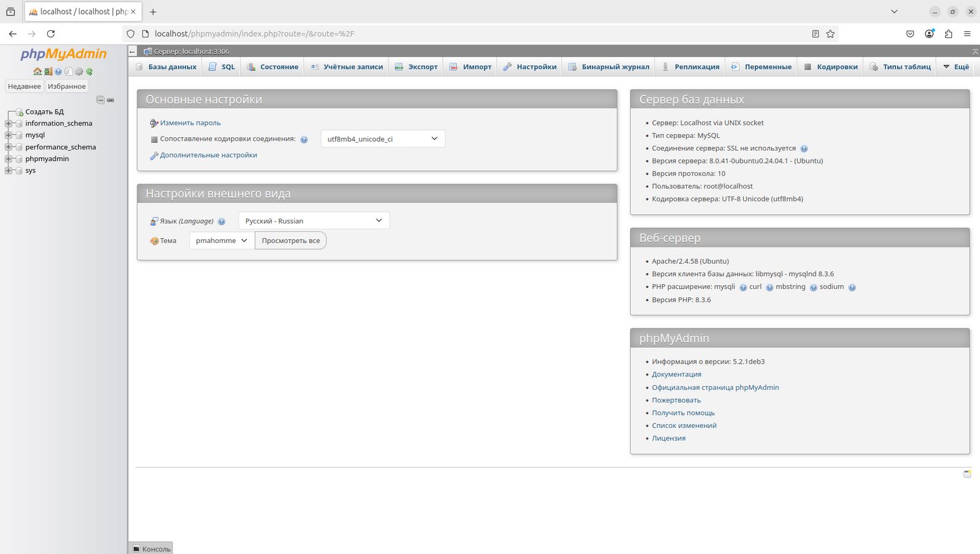The image size is (980, 554).
Task: Click the Изменить пароль link
Action: [x=190, y=123]
